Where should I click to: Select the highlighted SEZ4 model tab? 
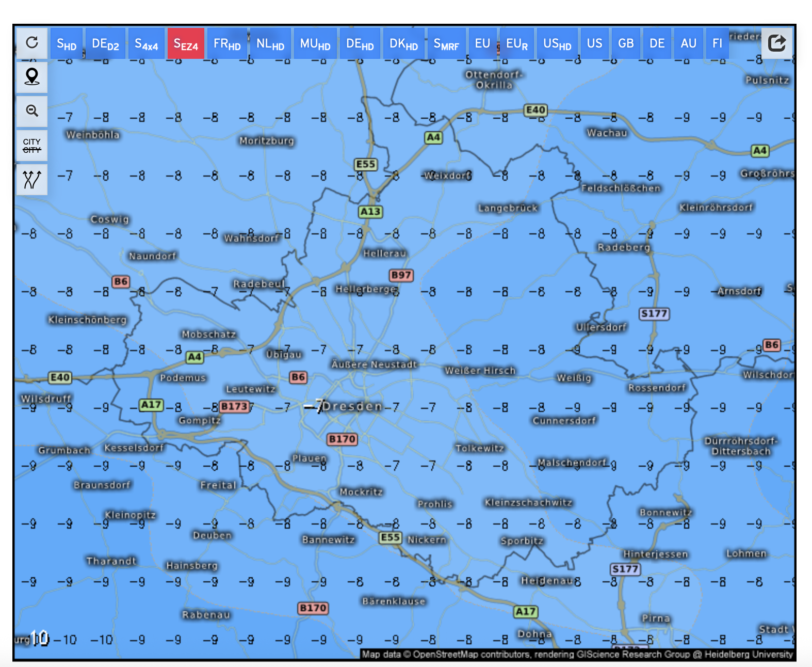point(186,44)
